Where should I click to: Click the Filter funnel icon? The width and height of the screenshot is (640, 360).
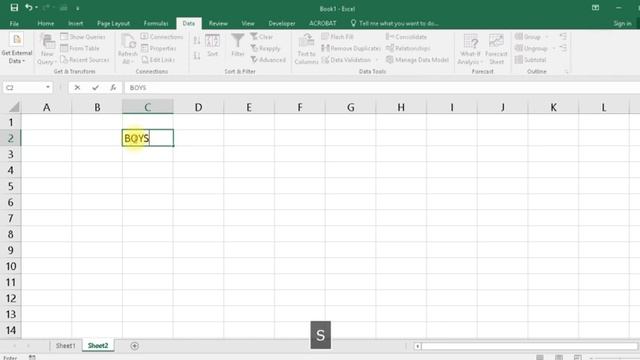[238, 45]
